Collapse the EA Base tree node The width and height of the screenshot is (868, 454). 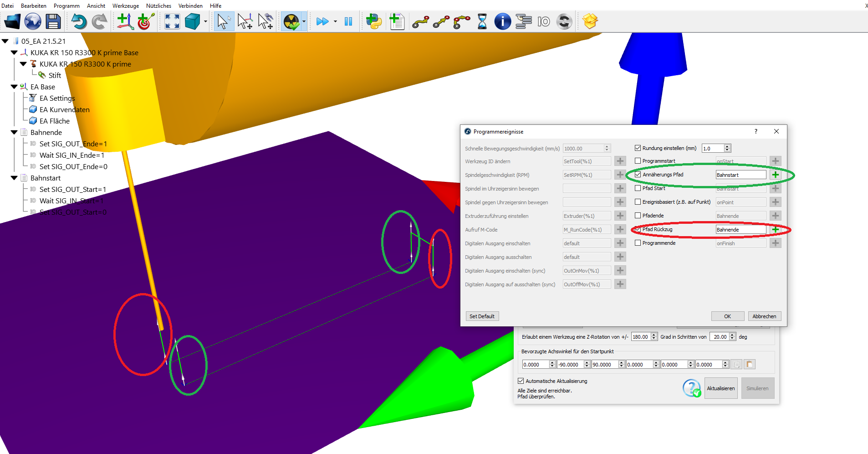[x=14, y=87]
